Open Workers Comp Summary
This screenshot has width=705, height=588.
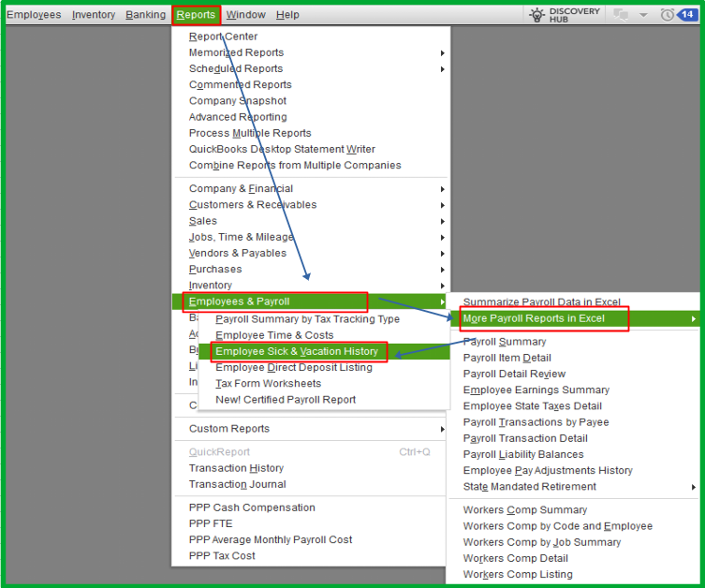[525, 510]
